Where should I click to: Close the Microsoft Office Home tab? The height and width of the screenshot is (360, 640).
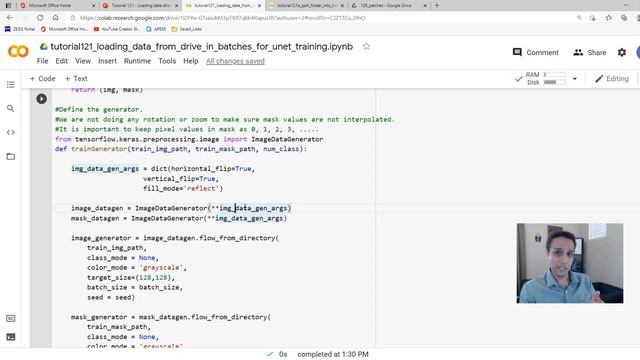(x=93, y=6)
